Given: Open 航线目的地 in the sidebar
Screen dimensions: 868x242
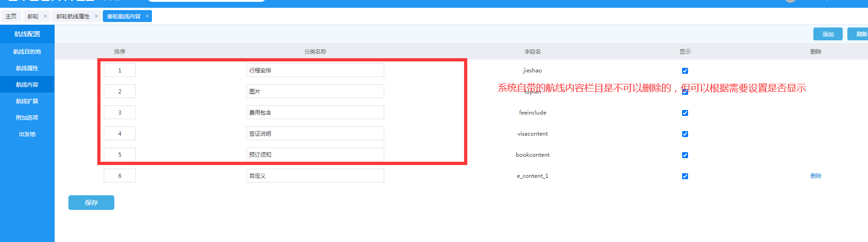Looking at the screenshot, I should [x=27, y=52].
